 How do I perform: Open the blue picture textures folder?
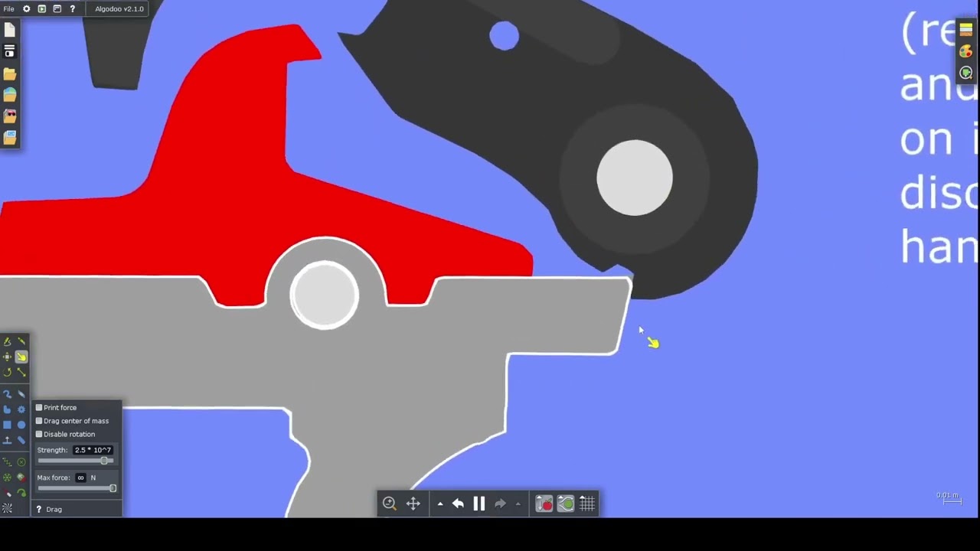pyautogui.click(x=9, y=138)
